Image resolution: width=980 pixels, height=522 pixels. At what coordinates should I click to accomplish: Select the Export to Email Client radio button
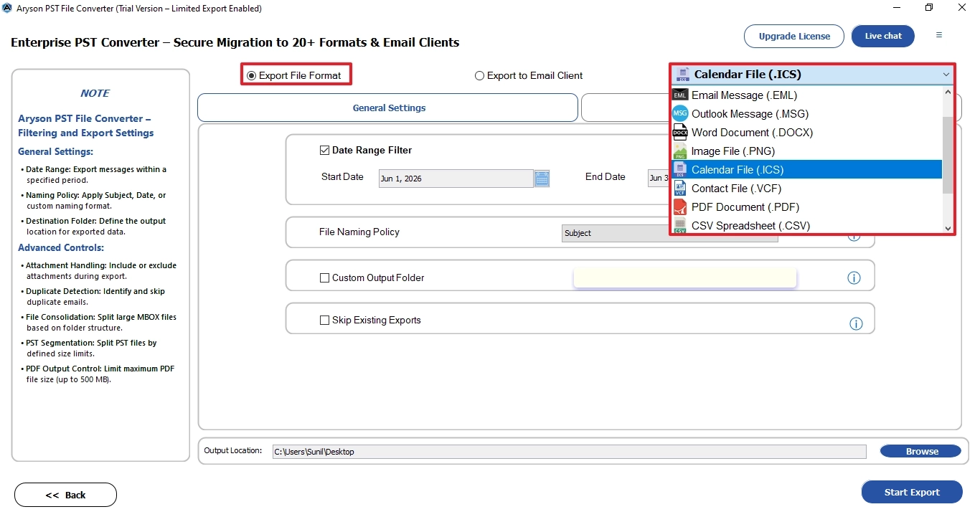coord(479,76)
